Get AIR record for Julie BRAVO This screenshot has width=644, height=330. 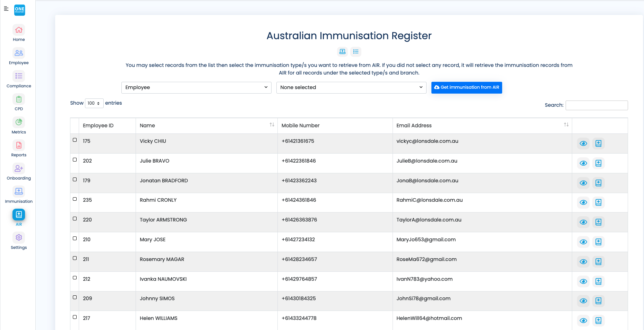[598, 163]
